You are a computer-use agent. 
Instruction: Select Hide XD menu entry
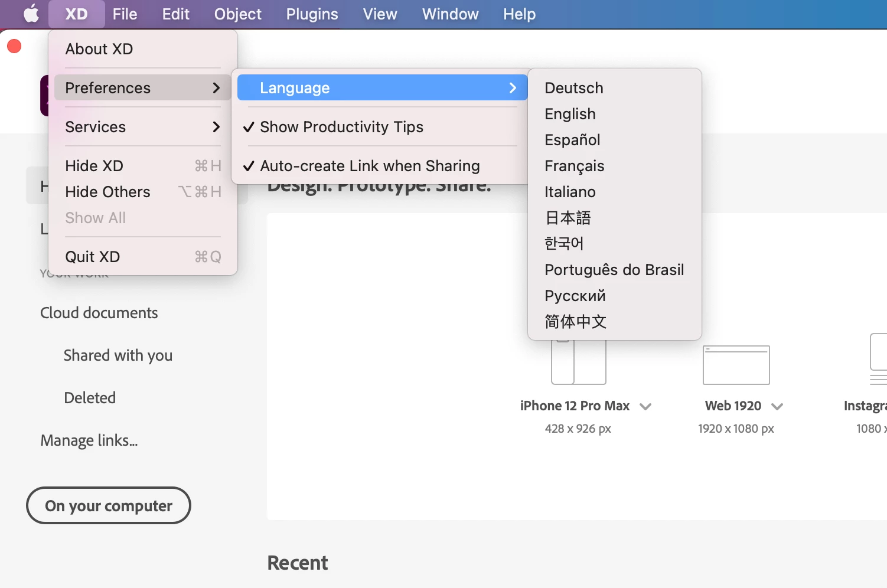tap(143, 166)
